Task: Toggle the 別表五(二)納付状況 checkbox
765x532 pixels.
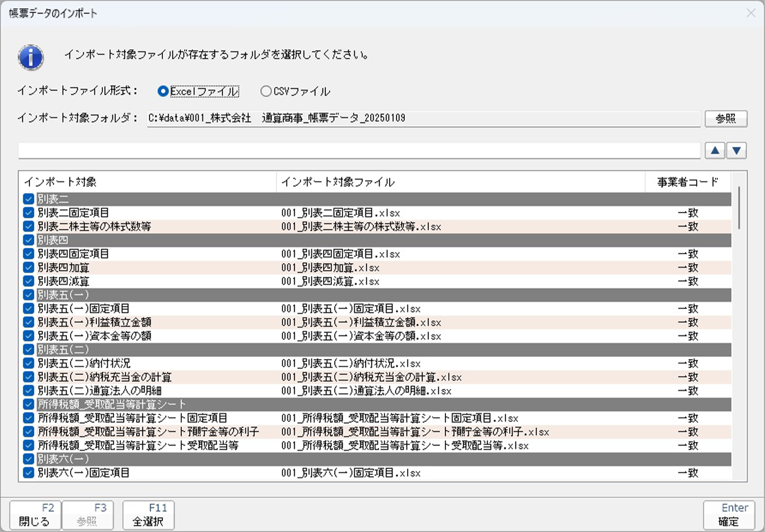Action: pos(28,363)
